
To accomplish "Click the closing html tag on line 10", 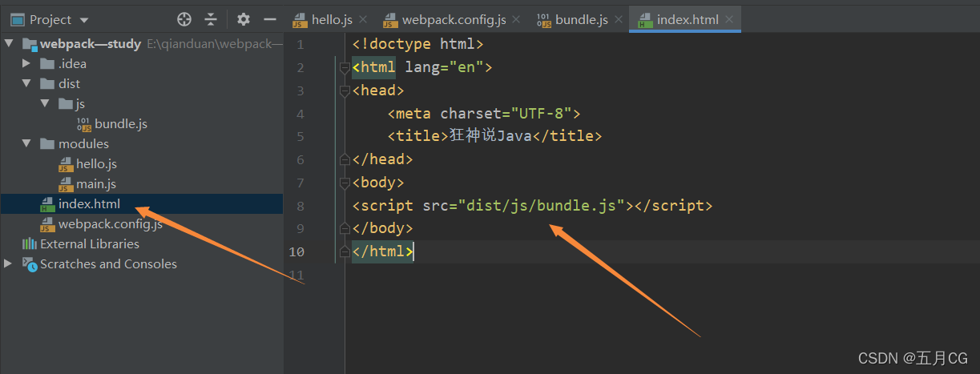I will tap(382, 251).
